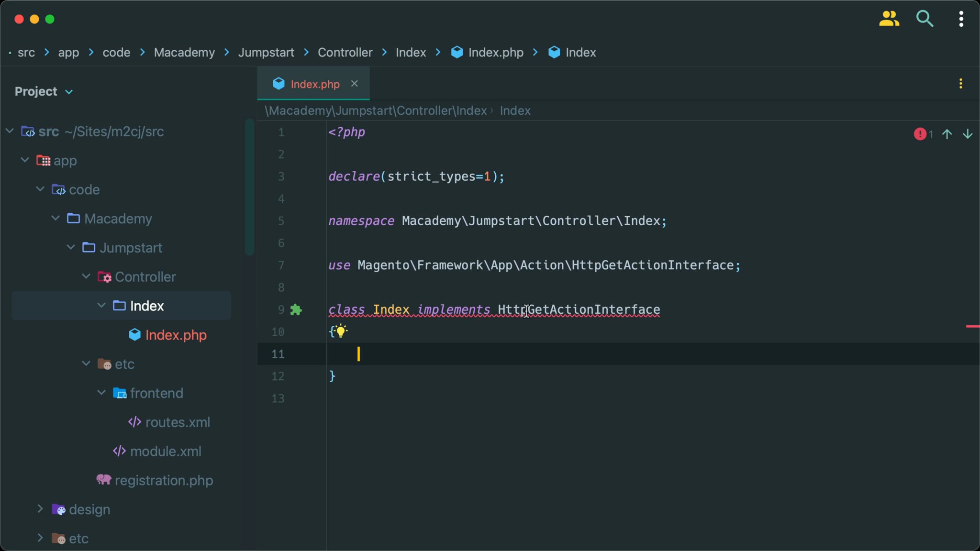Open the Project view switcher dropdown
Viewport: 980px width, 551px height.
pos(44,91)
